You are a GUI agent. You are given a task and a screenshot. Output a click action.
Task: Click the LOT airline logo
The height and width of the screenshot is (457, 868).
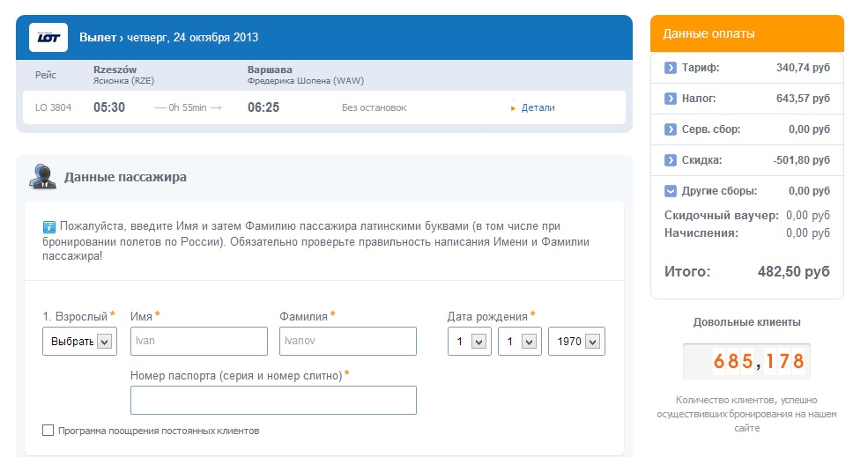coord(48,37)
